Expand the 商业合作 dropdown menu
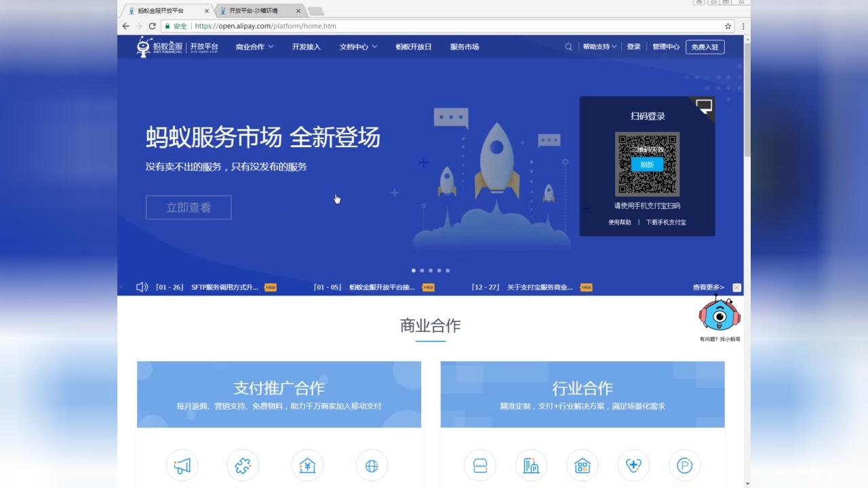 (254, 47)
